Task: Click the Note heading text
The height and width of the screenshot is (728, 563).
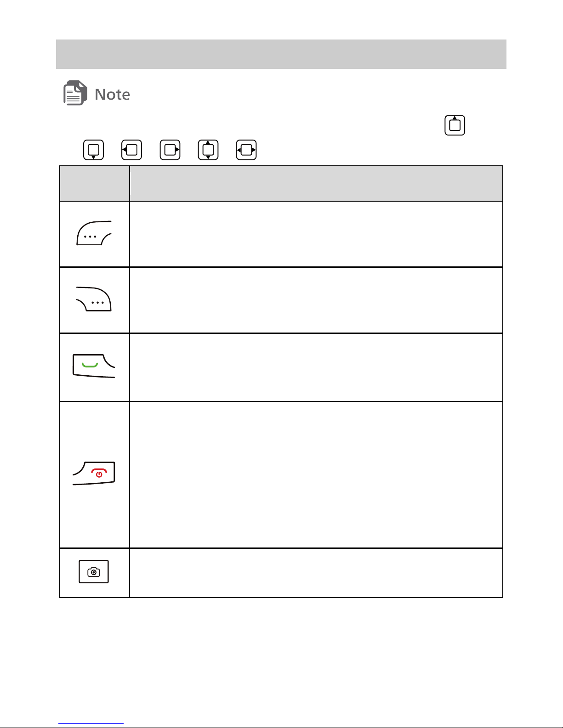Action: (112, 94)
